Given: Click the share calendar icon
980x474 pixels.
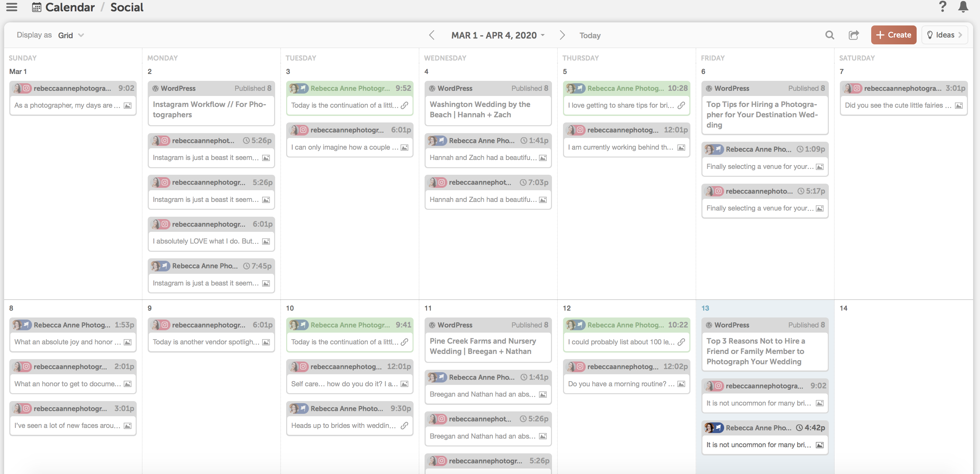Looking at the screenshot, I should coord(854,35).
